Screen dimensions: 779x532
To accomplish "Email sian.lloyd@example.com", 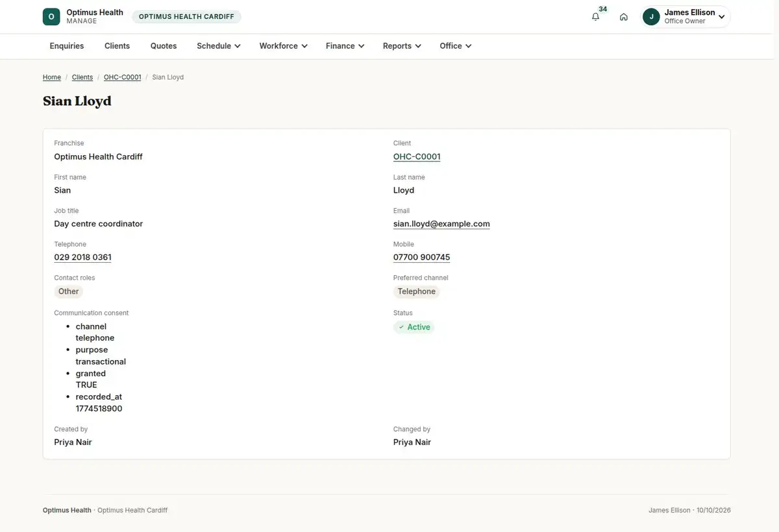I will click(x=441, y=224).
